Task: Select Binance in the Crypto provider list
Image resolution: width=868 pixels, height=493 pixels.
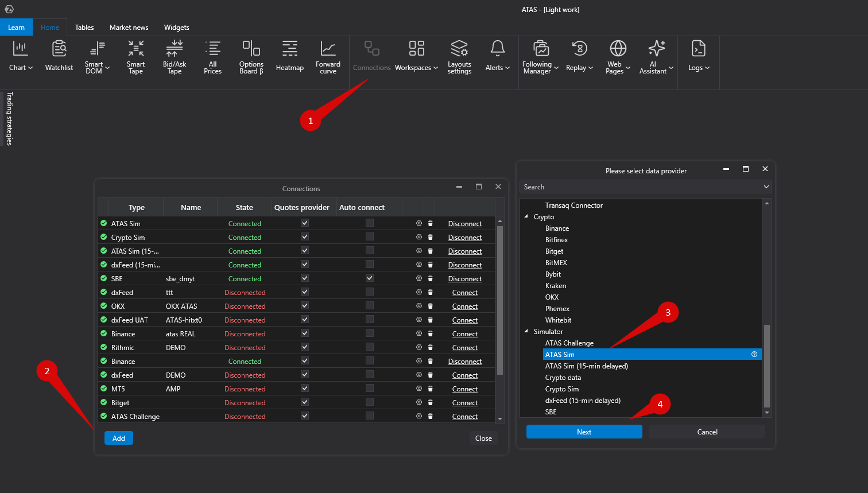Action: click(x=557, y=228)
